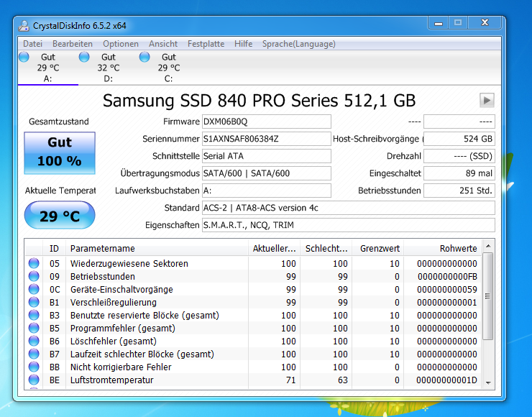The height and width of the screenshot is (417, 532).
Task: Click the status orb for drive C:
Action: click(x=145, y=57)
